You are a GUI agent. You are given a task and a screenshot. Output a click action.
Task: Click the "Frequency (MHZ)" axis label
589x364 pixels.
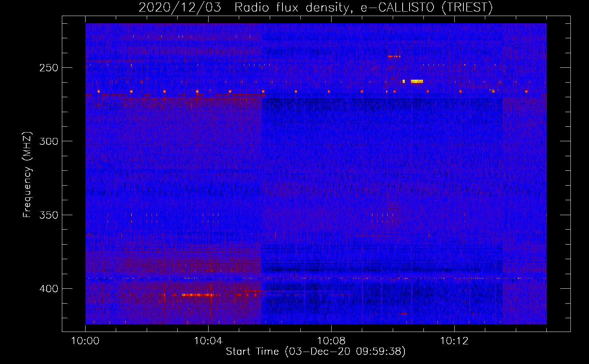[x=27, y=175]
